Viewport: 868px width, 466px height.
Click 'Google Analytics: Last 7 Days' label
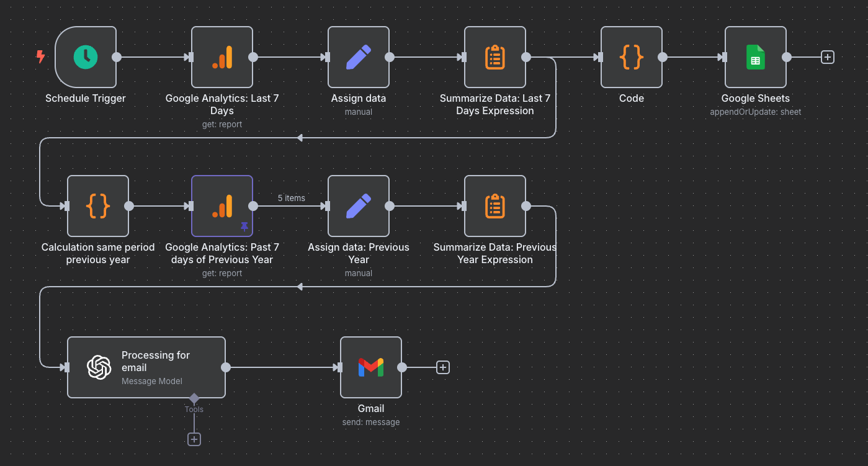coord(222,104)
